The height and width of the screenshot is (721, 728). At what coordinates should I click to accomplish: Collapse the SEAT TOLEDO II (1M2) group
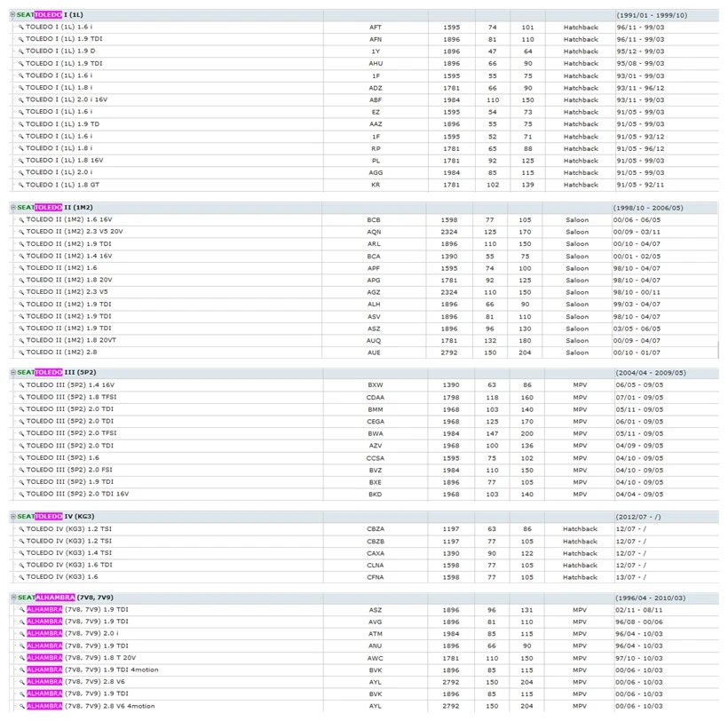pos(13,208)
